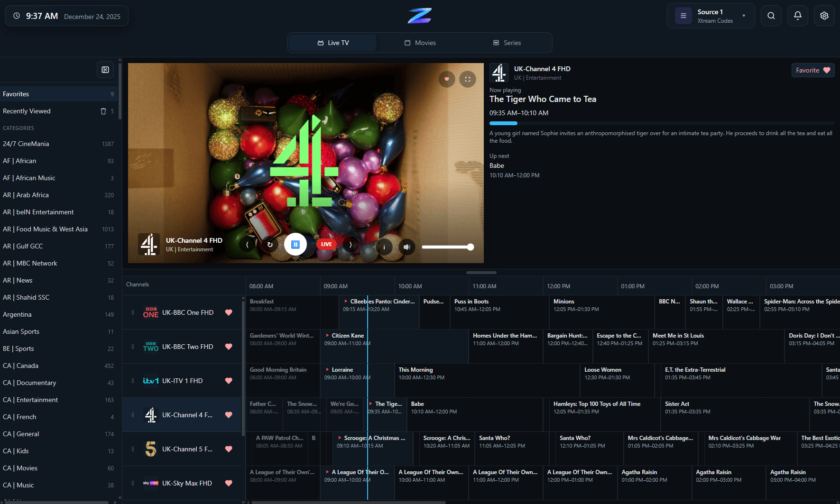This screenshot has width=840, height=504.
Task: Jump back to live with the LIVE button
Action: (326, 244)
